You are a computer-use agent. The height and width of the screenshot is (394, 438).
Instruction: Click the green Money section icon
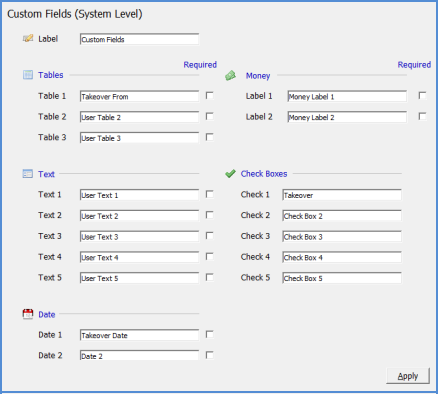[x=230, y=76]
